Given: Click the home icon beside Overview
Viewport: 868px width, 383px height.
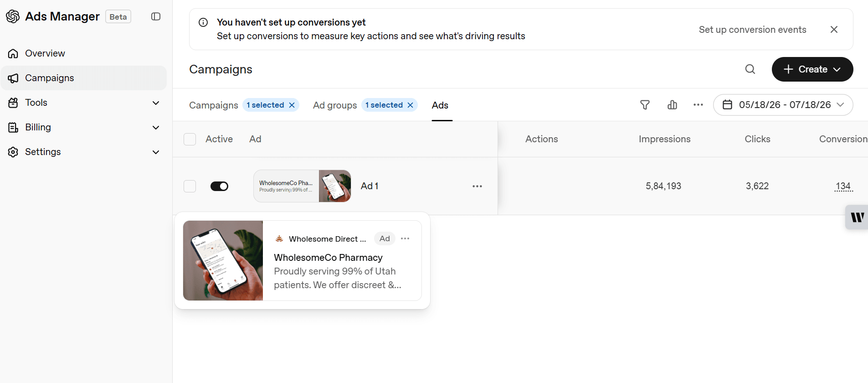Looking at the screenshot, I should (13, 53).
